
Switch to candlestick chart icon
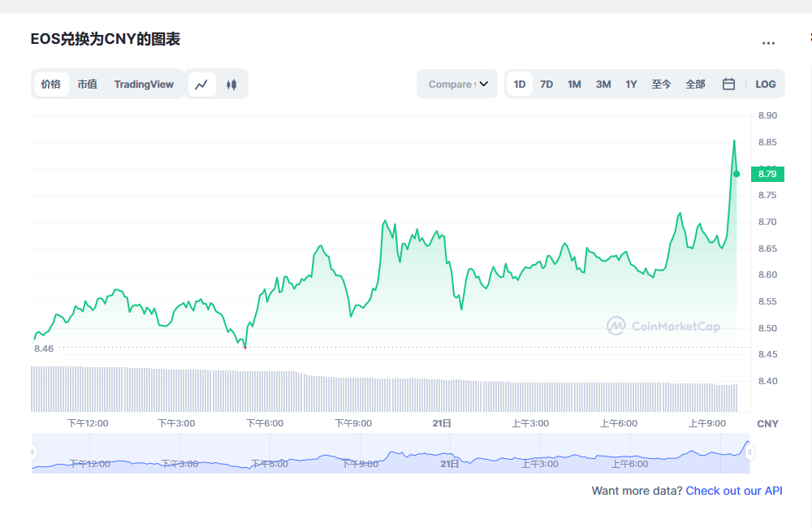(231, 84)
